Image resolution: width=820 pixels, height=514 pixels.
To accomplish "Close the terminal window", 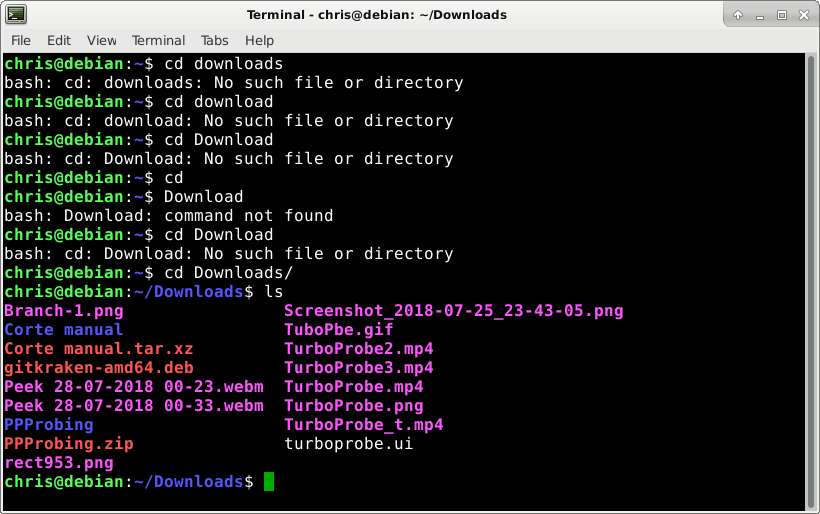I will coord(804,15).
